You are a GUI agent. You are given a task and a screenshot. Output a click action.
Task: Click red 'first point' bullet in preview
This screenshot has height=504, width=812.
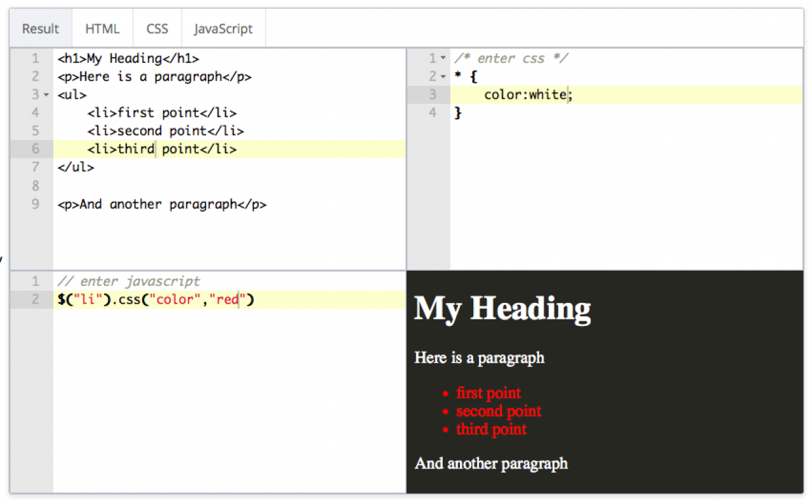pyautogui.click(x=488, y=393)
